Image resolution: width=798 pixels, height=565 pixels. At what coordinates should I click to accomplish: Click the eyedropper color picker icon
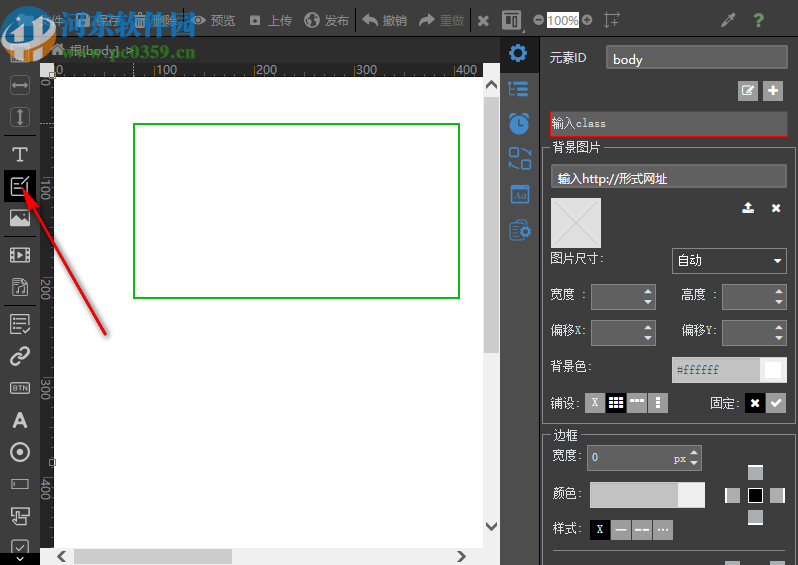728,20
